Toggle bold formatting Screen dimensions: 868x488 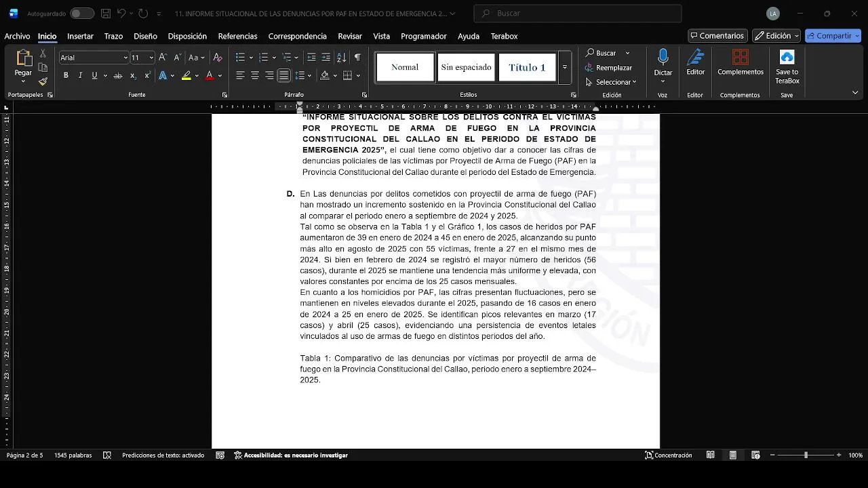pos(66,75)
